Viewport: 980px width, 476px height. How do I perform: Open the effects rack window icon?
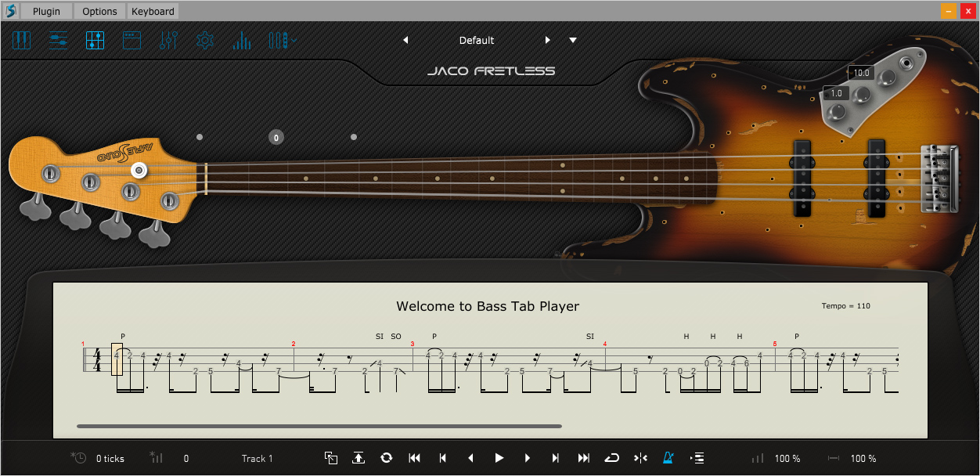[x=132, y=40]
